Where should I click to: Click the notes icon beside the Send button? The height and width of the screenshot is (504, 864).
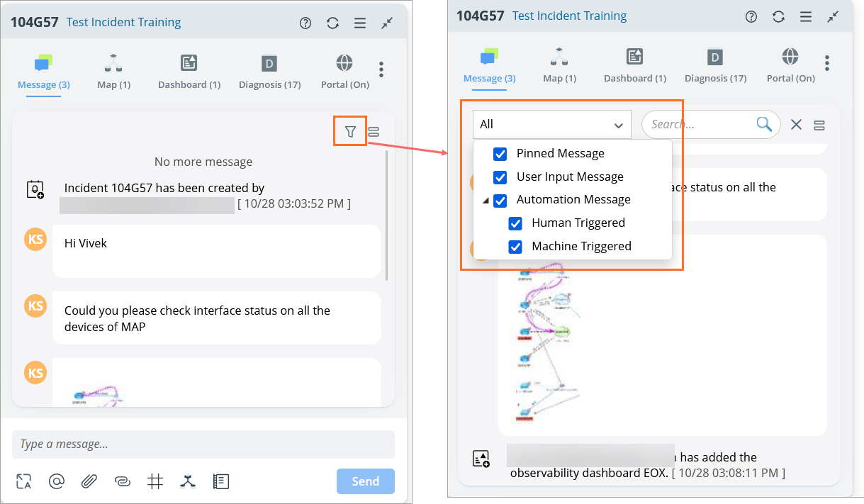pos(220,481)
